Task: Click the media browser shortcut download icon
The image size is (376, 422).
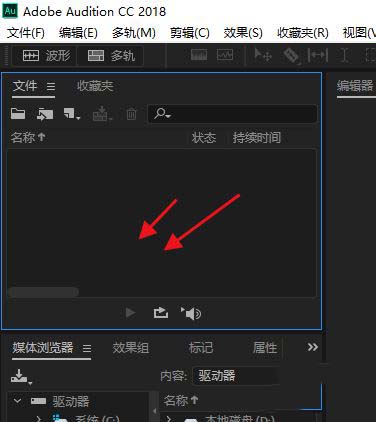Action: tap(21, 377)
